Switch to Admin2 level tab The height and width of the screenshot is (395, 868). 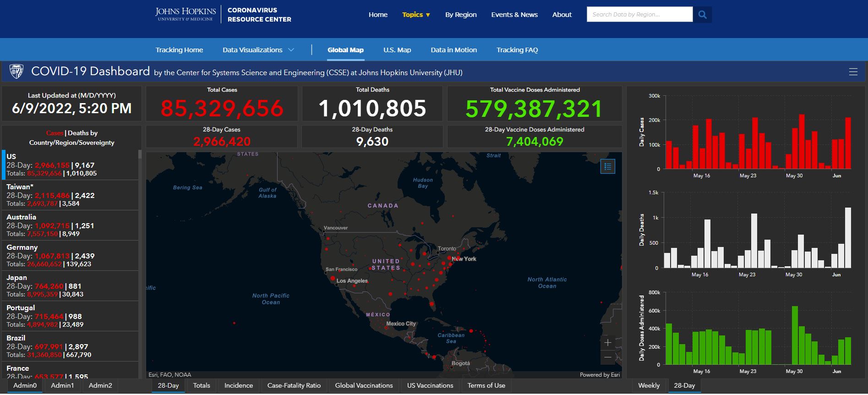[100, 385]
